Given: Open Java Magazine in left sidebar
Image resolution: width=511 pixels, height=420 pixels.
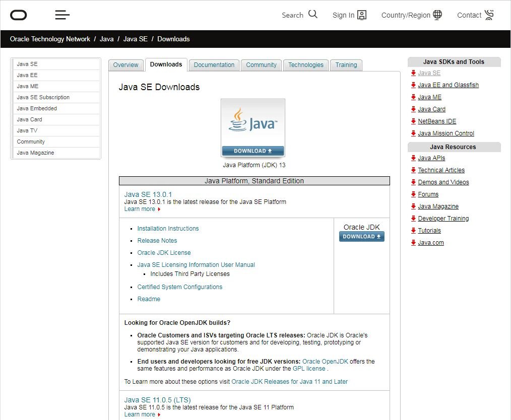Looking at the screenshot, I should (56, 153).
